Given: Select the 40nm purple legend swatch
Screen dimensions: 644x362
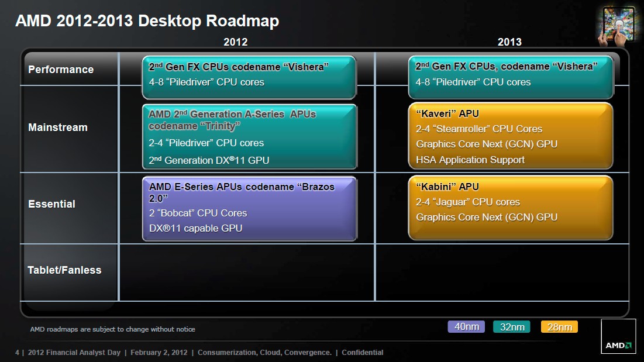Looking at the screenshot, I should pos(466,327).
